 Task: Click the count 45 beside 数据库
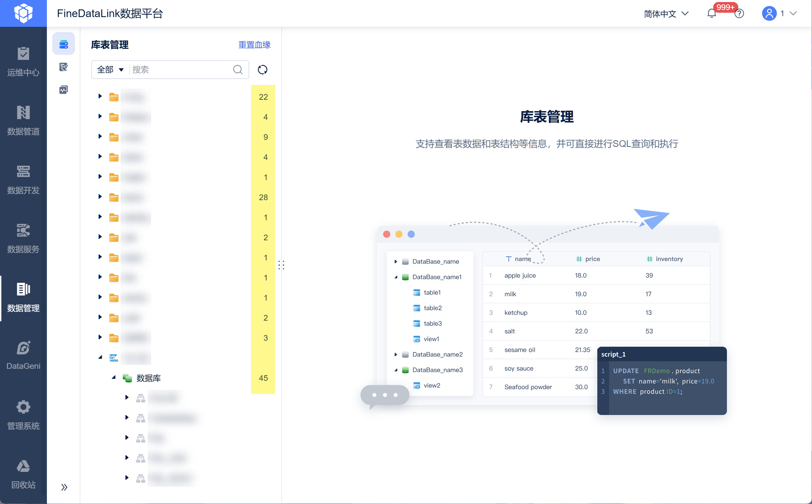coord(263,378)
